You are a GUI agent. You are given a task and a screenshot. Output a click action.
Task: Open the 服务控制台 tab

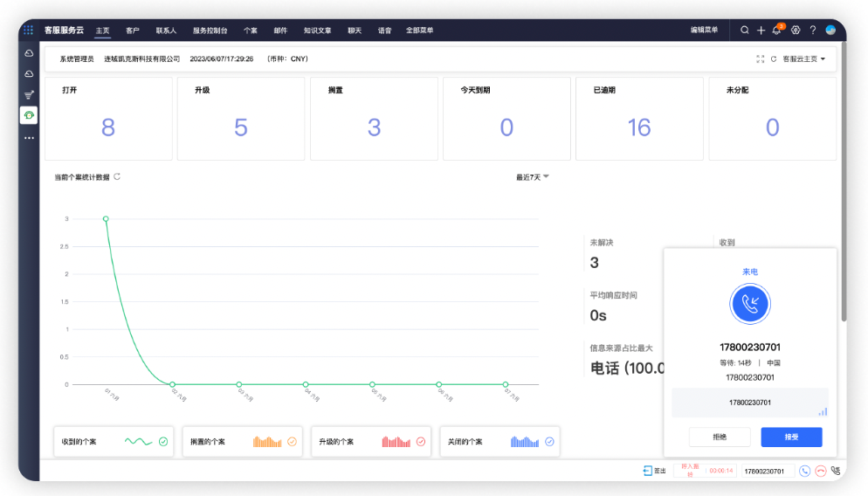tap(210, 31)
